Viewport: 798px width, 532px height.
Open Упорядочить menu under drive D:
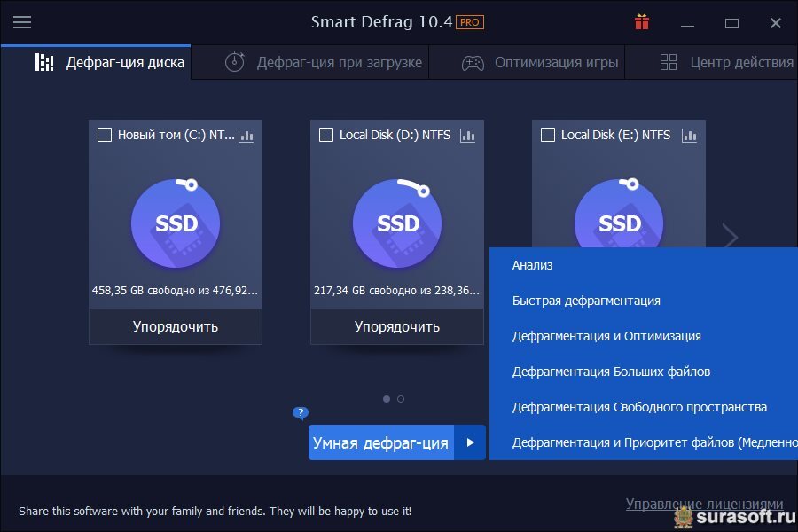pyautogui.click(x=397, y=326)
